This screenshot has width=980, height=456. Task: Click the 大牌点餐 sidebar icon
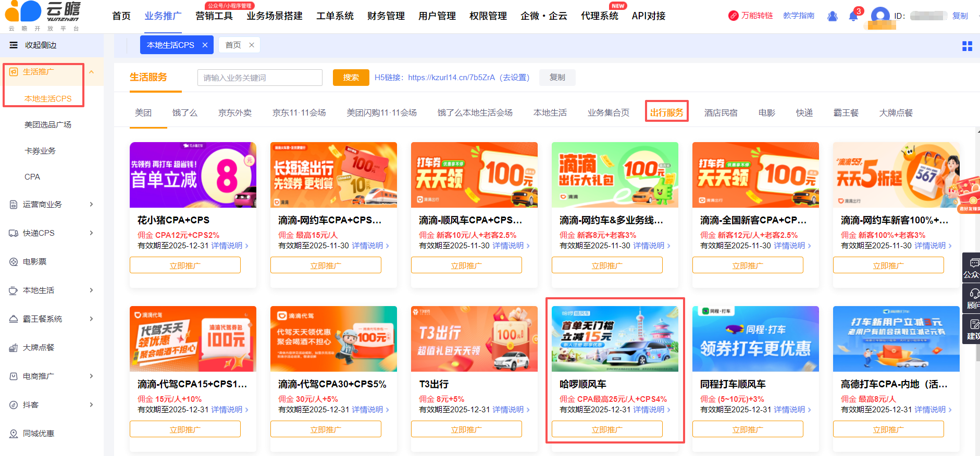(14, 348)
